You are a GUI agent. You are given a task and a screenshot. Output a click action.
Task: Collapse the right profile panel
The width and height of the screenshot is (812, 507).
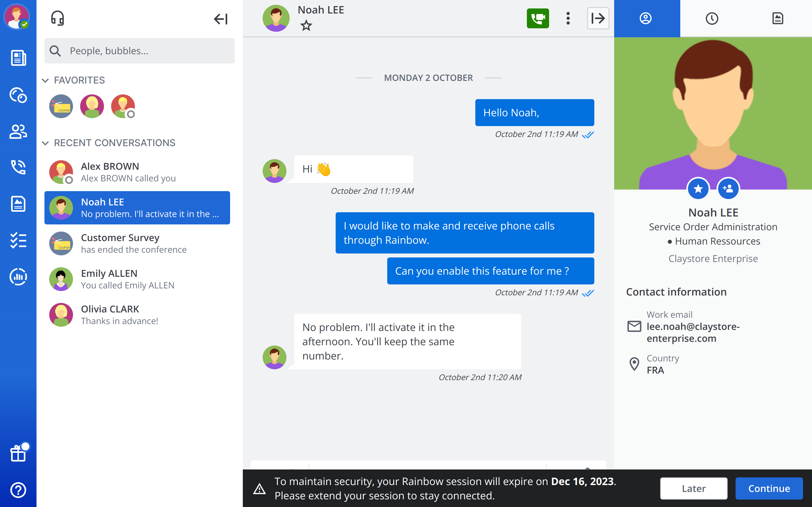(598, 19)
